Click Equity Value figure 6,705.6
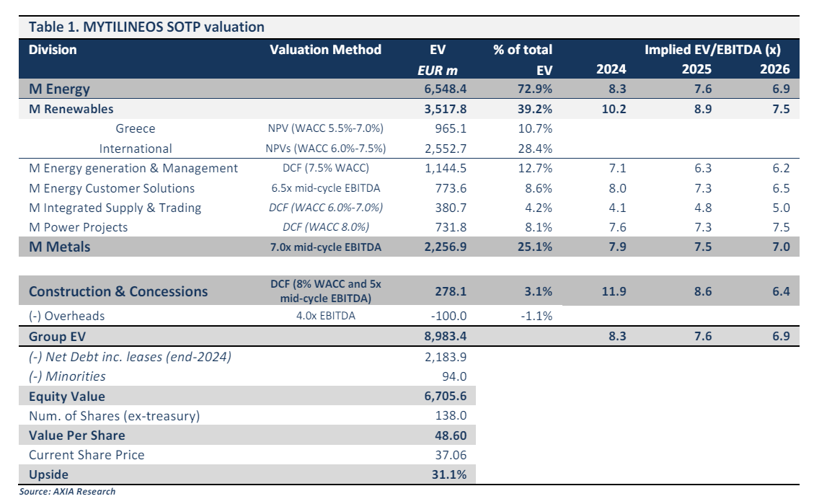The image size is (814, 504). pyautogui.click(x=446, y=396)
